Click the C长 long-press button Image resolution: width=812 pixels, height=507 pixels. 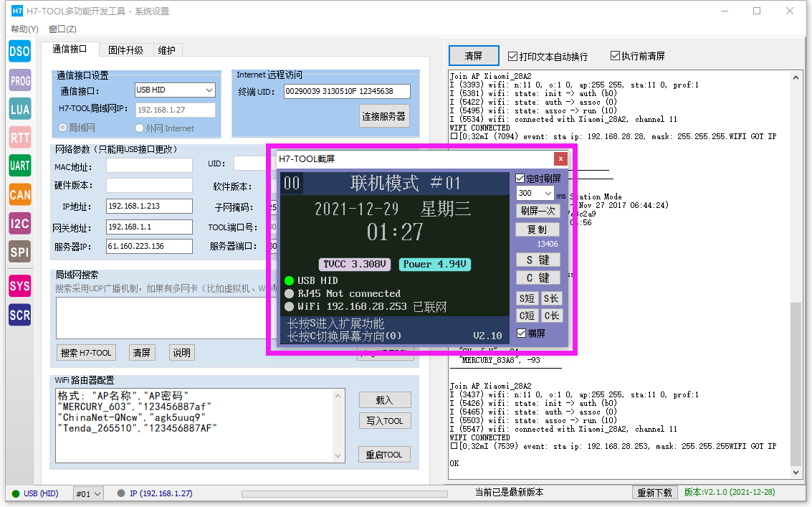pos(551,316)
